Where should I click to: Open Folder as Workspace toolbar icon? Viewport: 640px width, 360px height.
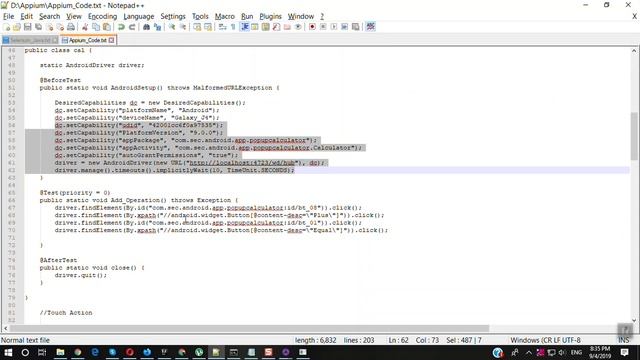(x=287, y=27)
